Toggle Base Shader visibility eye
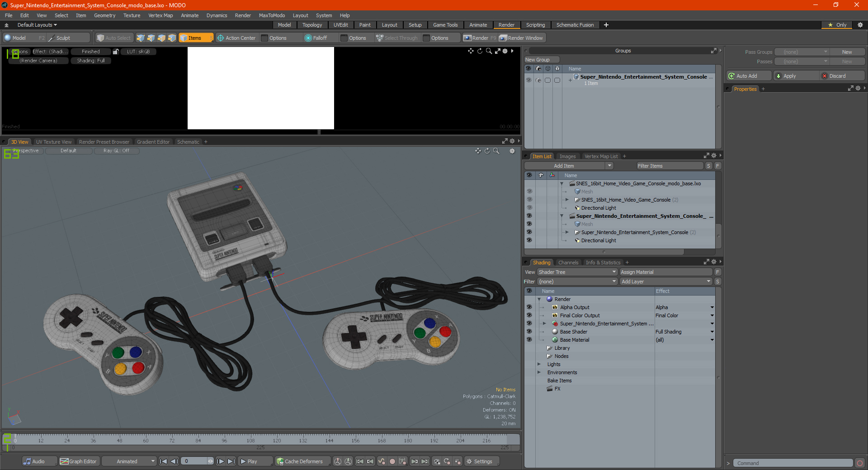The width and height of the screenshot is (868, 470). [x=529, y=332]
